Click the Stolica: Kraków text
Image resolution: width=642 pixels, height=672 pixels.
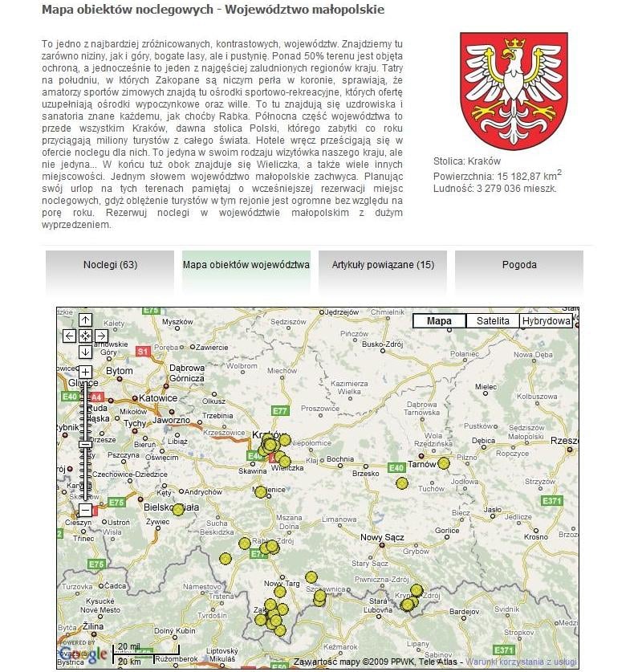click(x=467, y=161)
